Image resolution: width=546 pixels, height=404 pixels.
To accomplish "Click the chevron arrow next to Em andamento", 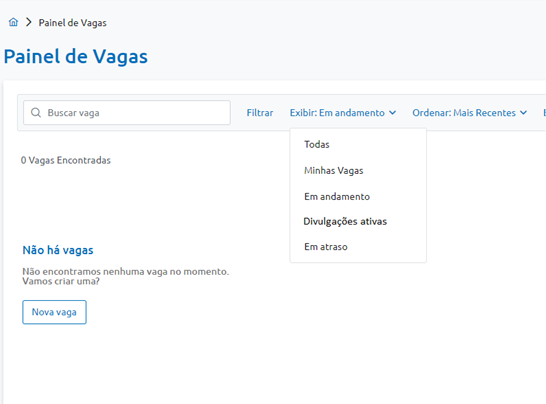I will [x=392, y=112].
